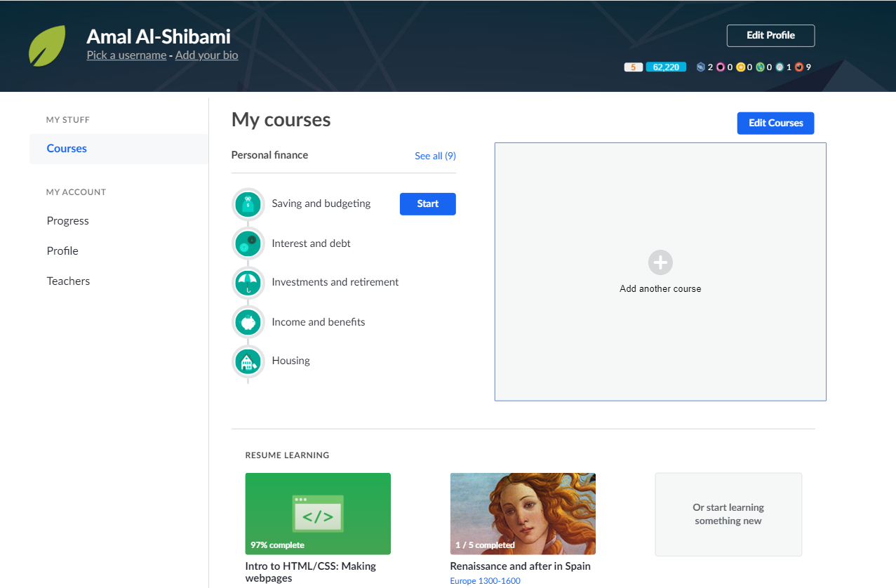896x588 pixels.
Task: Open the Saving and budgeting unit title
Action: [321, 203]
